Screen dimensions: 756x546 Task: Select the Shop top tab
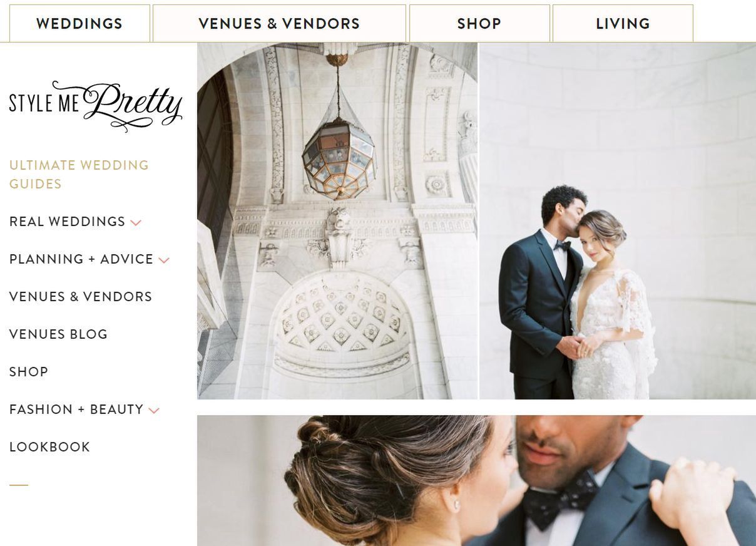pyautogui.click(x=479, y=24)
